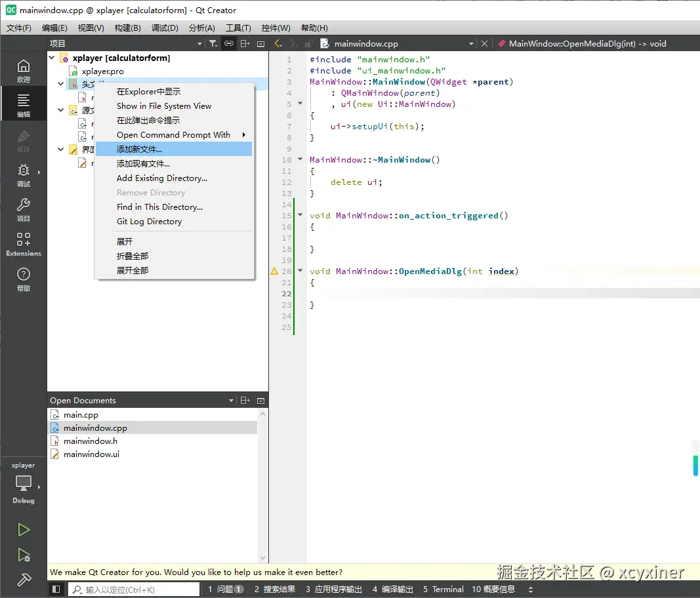Choose '添加新文件...' from the context menu

point(139,149)
